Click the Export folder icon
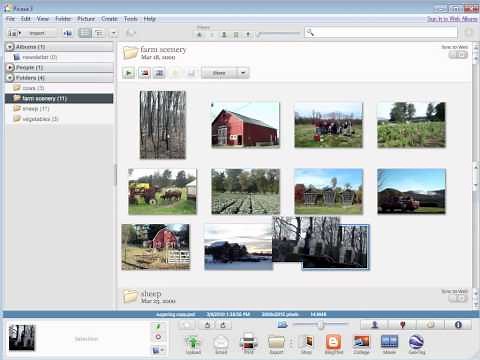 [x=276, y=344]
